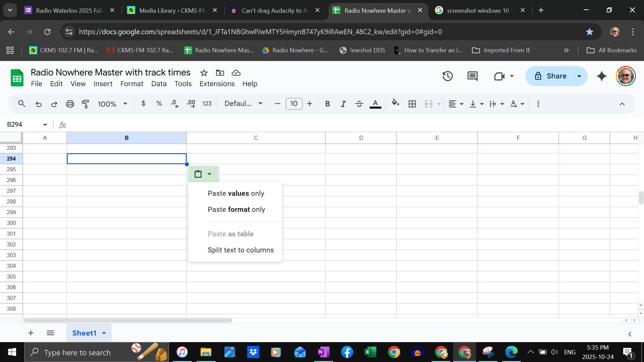
Task: Toggle bold formatting
Action: pos(327,104)
